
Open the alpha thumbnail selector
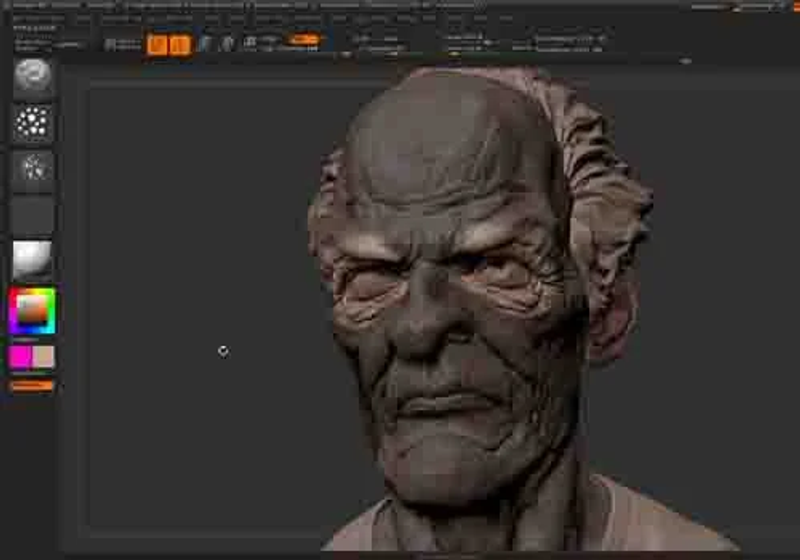(x=32, y=168)
